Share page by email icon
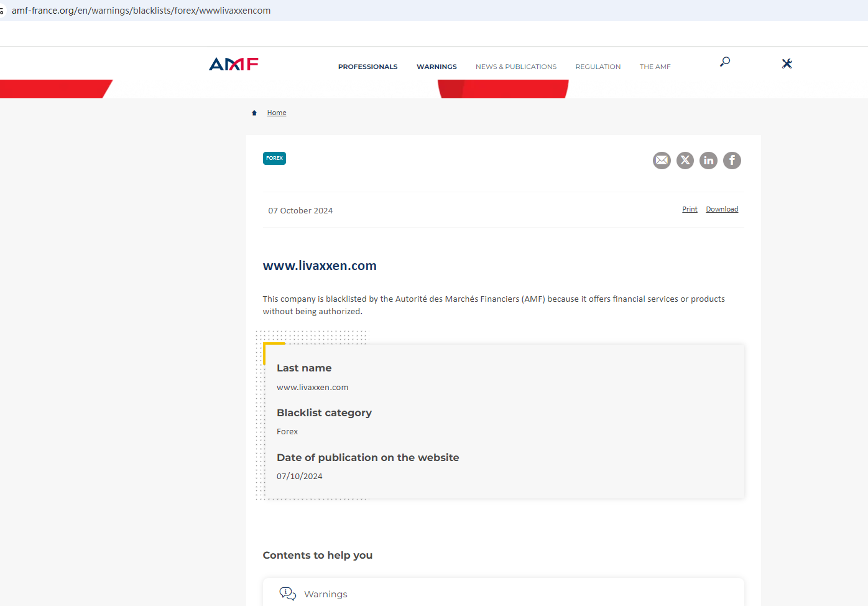 coord(662,161)
